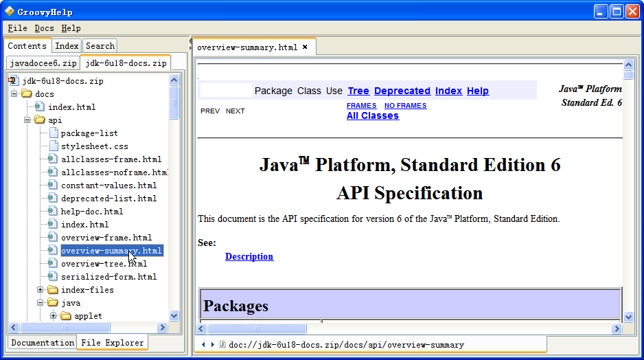The width and height of the screenshot is (644, 360).
Task: Click the FRAMES link
Action: click(x=361, y=106)
